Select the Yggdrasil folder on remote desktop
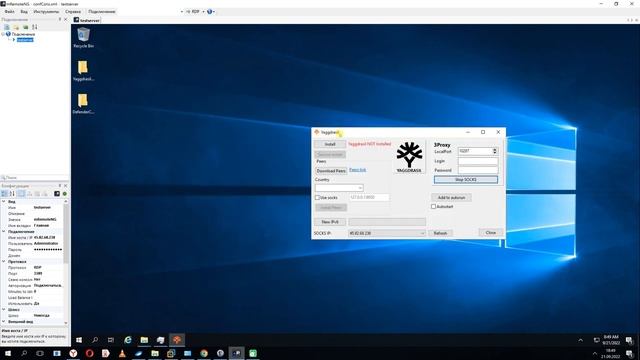 83,71
